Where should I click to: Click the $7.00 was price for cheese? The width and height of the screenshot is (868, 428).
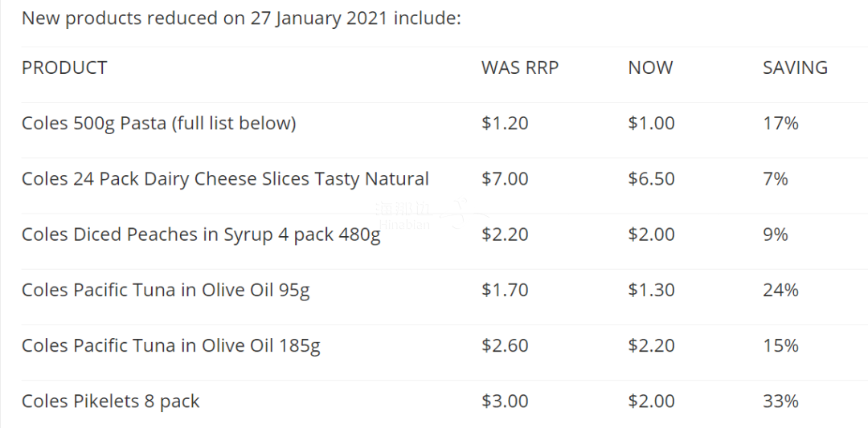pos(505,179)
